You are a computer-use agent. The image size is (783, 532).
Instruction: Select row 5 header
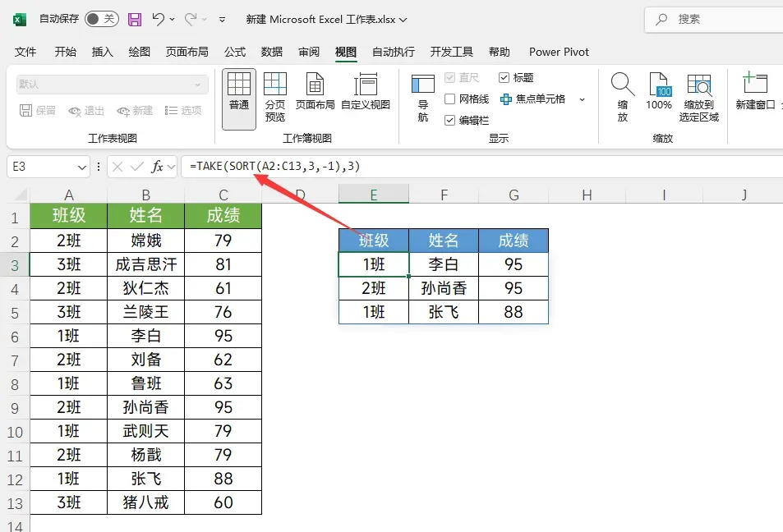tap(15, 313)
